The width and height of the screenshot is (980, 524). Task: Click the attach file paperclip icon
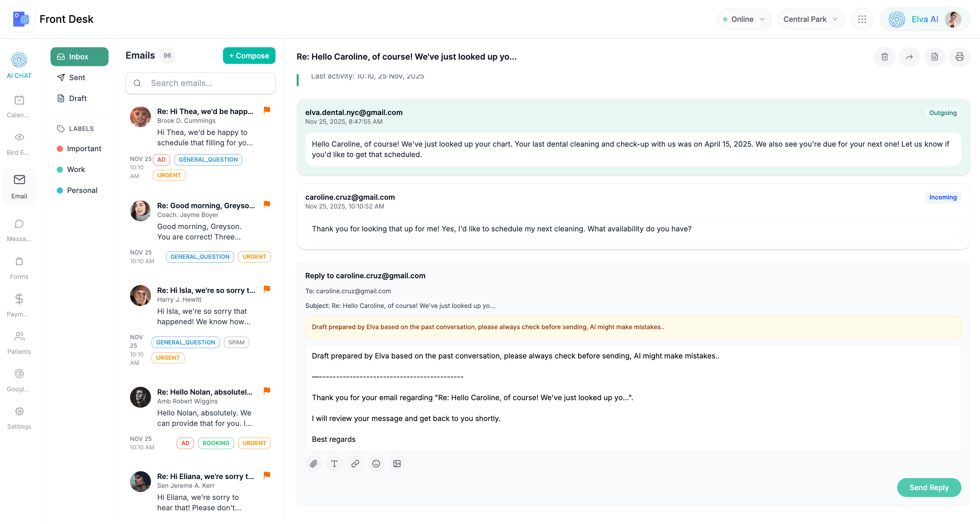tap(314, 463)
